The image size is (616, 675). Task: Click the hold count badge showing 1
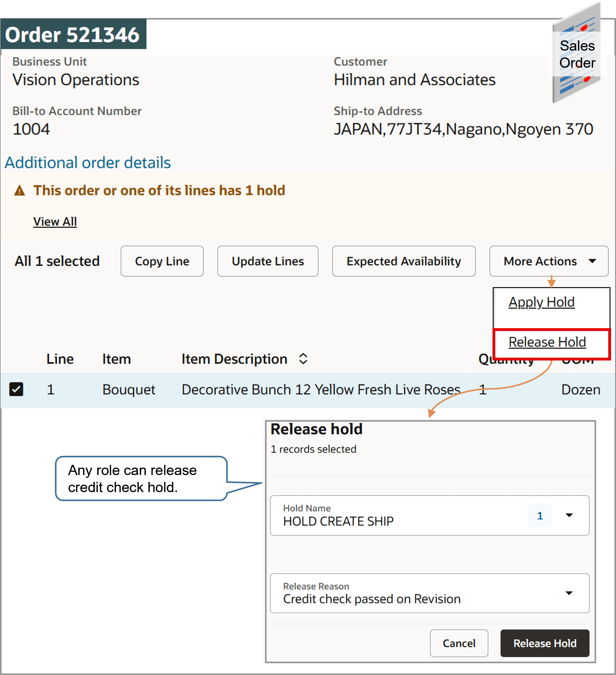coord(539,516)
